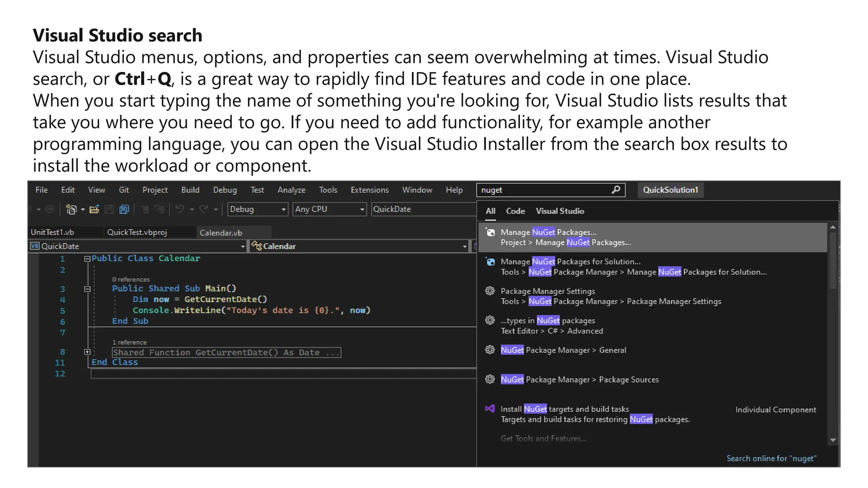
Task: Click the New Project toolbar icon
Action: tap(71, 209)
